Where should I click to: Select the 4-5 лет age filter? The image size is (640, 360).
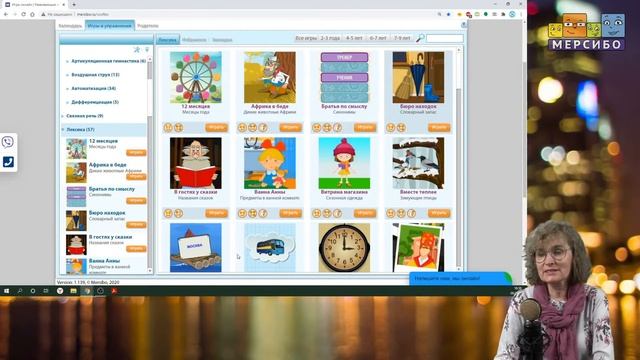point(354,38)
